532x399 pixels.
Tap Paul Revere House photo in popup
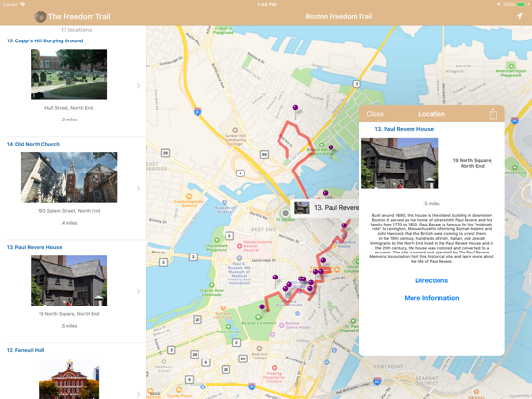pos(399,163)
